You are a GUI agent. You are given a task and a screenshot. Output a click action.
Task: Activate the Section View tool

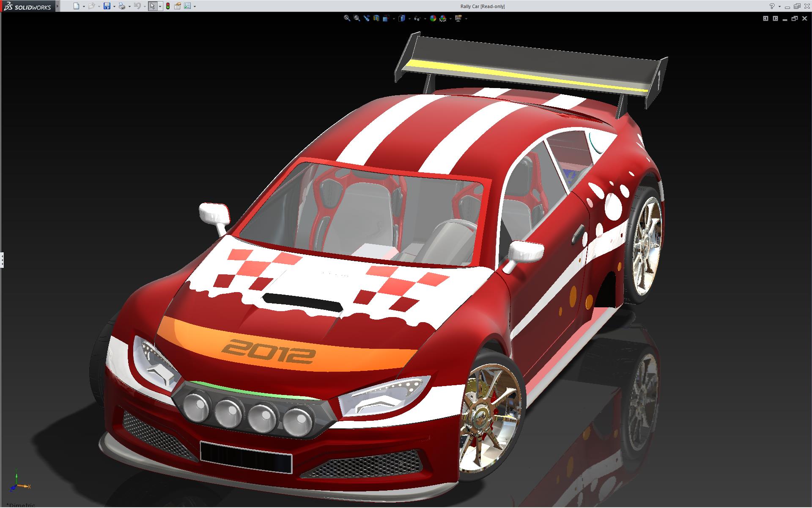click(x=376, y=18)
